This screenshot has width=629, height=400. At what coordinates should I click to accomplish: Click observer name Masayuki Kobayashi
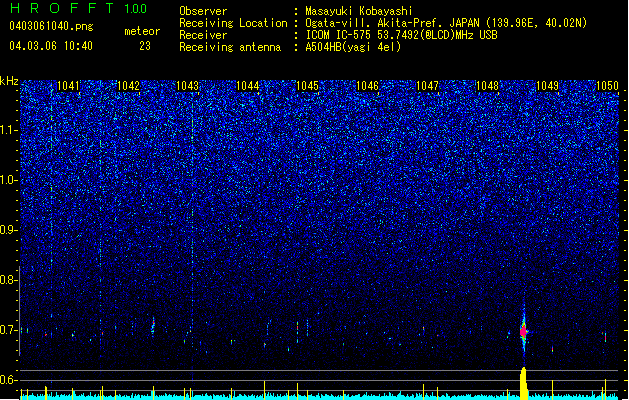tap(359, 11)
